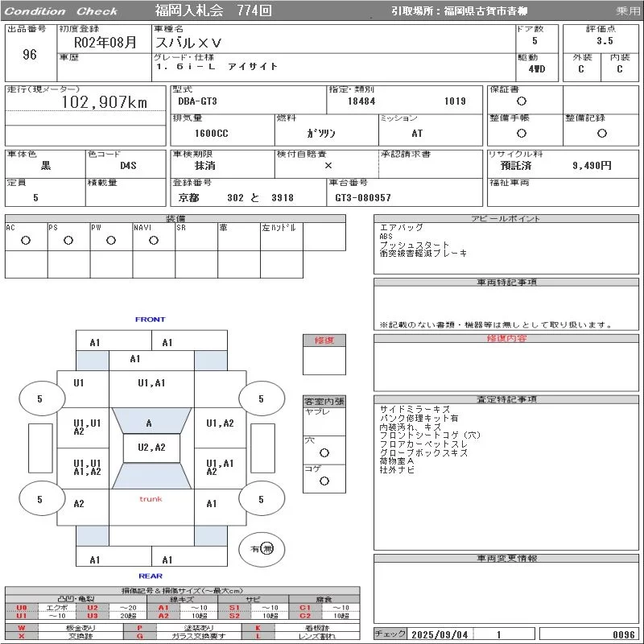Image resolution: width=644 pixels, height=644 pixels.
Task: Click the circle mark under 整備記録
Action: (601, 133)
